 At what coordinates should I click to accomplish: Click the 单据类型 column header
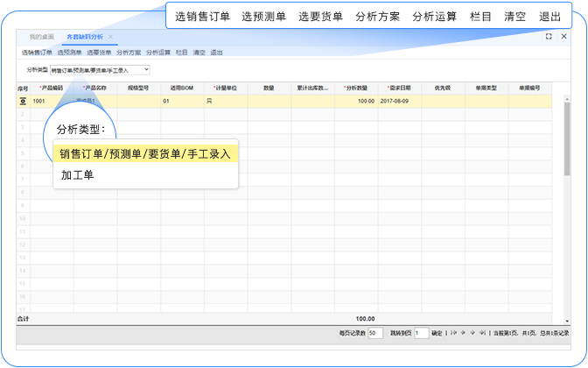(486, 88)
